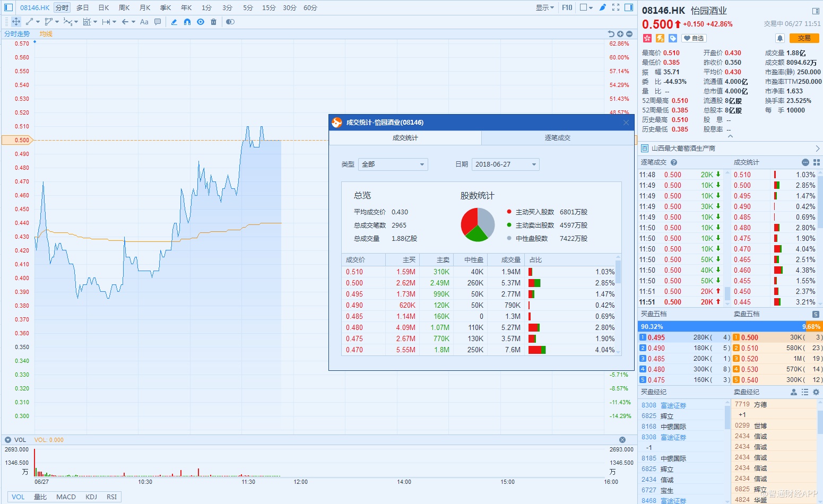Enter fullscreen chart mode
823x504 pixels.
[x=616, y=7]
